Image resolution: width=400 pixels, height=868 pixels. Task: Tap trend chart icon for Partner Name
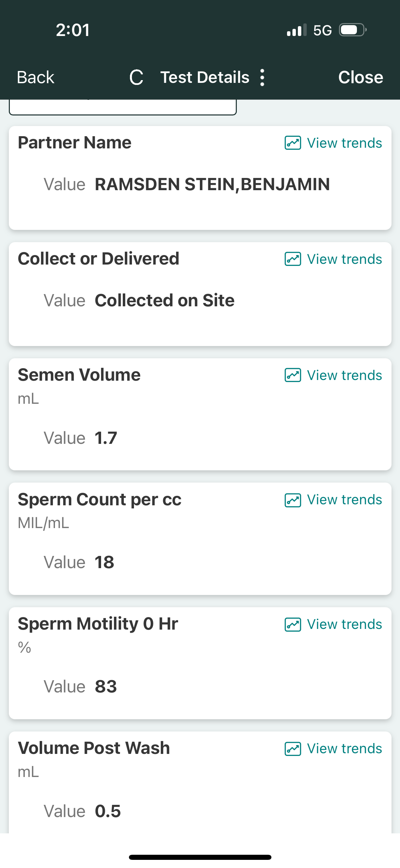click(292, 143)
